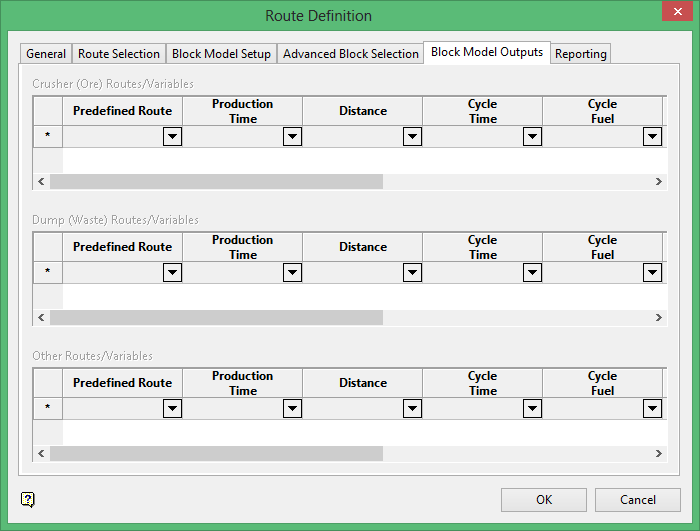
Task: Click Crusher table scroll-left arrow
Action: tap(42, 181)
